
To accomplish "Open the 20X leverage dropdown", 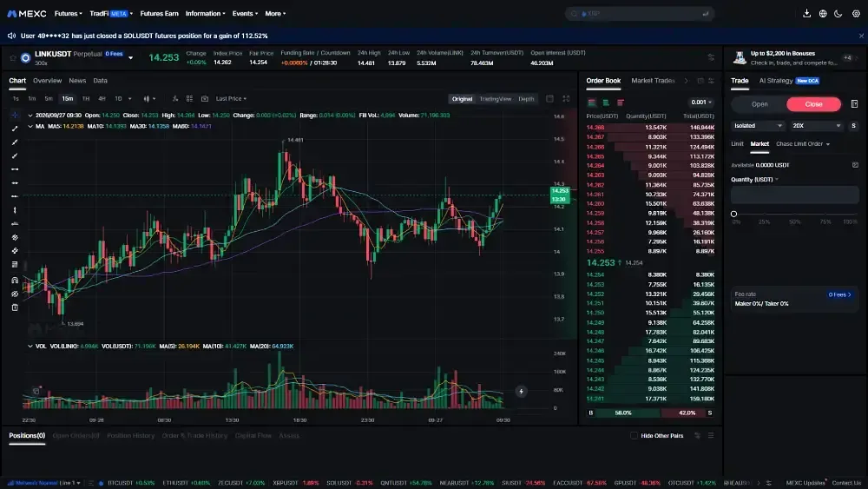I will pyautogui.click(x=817, y=126).
